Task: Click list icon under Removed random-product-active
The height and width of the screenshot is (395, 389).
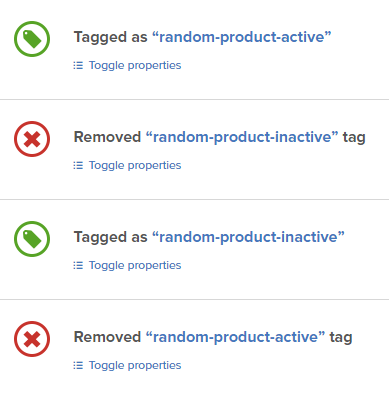Action: click(x=78, y=365)
